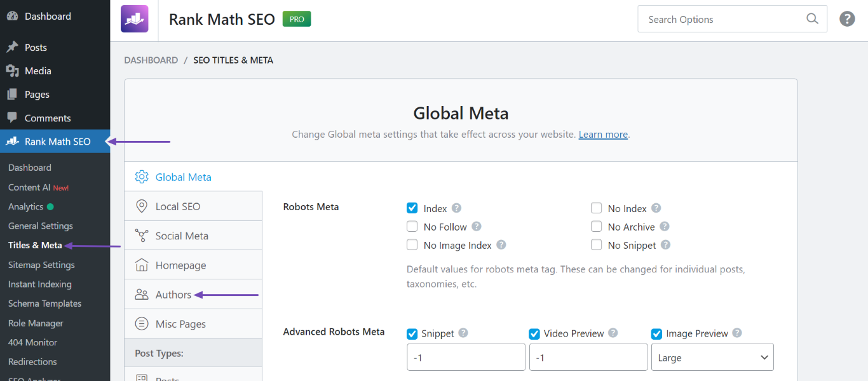
Task: Click help icon next to No Image Index
Action: (x=501, y=245)
